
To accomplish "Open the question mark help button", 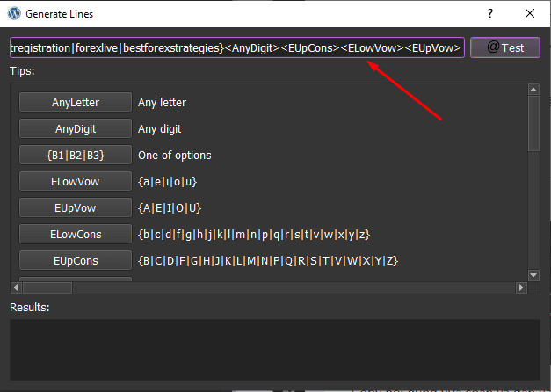I will tap(490, 14).
